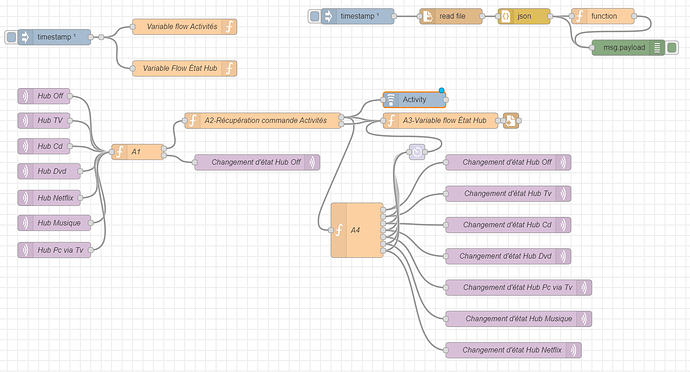Select the small delay clock node above A4
690x372 pixels.
tap(417, 152)
